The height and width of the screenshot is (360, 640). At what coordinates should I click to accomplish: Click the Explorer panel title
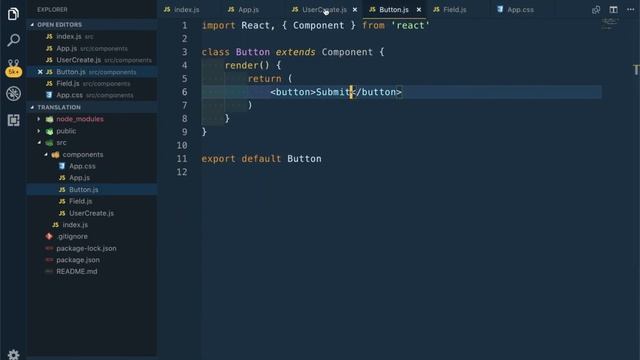coord(52,9)
